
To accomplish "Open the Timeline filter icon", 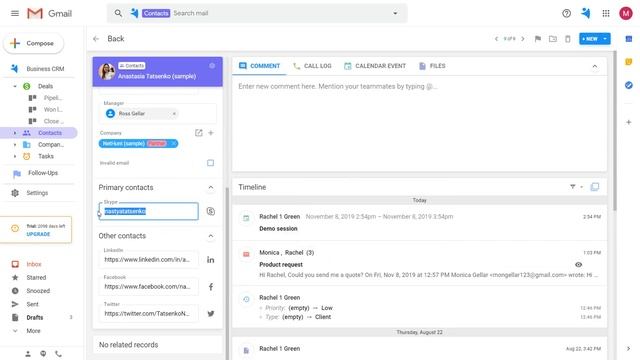I will (x=573, y=187).
